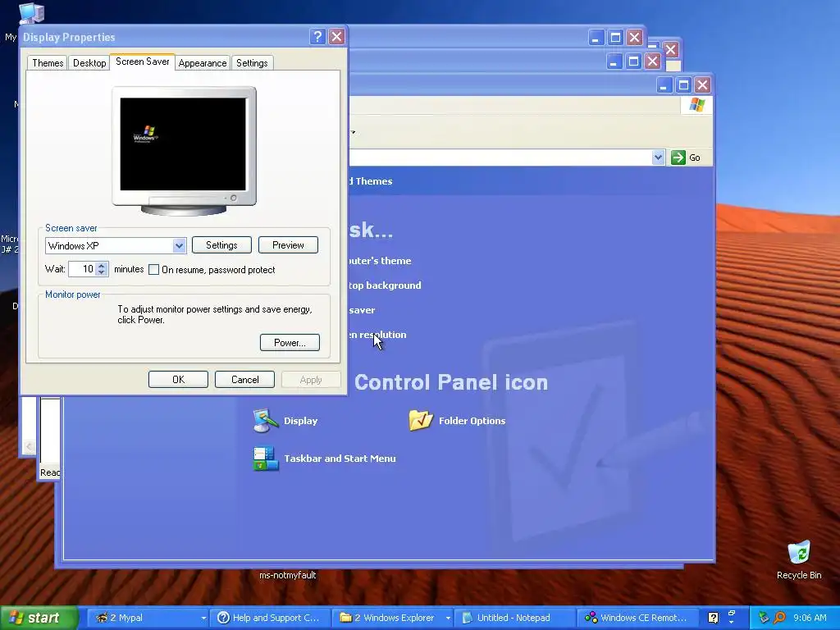
Task: Open the Folder Options icon
Action: click(x=421, y=421)
